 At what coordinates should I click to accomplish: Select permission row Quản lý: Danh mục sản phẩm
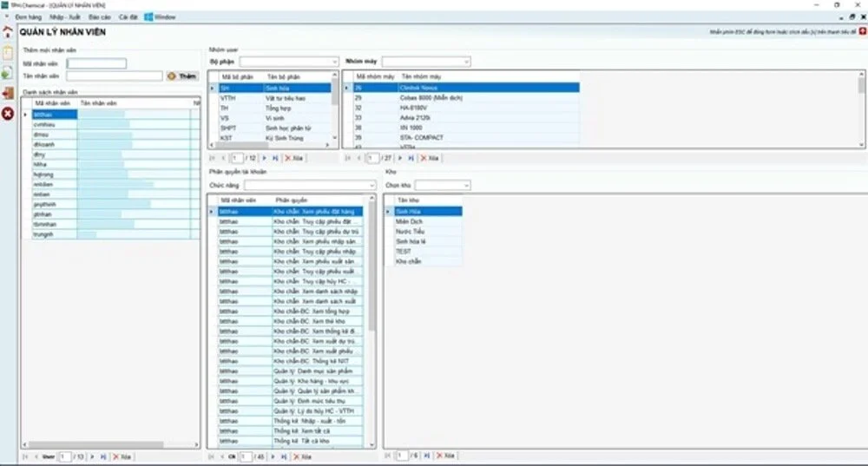click(286, 371)
